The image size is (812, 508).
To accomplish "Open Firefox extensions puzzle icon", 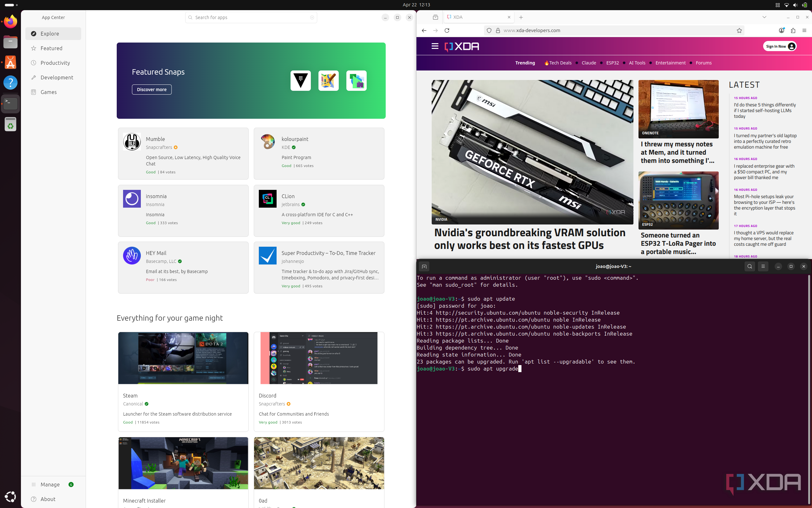I will [x=793, y=30].
